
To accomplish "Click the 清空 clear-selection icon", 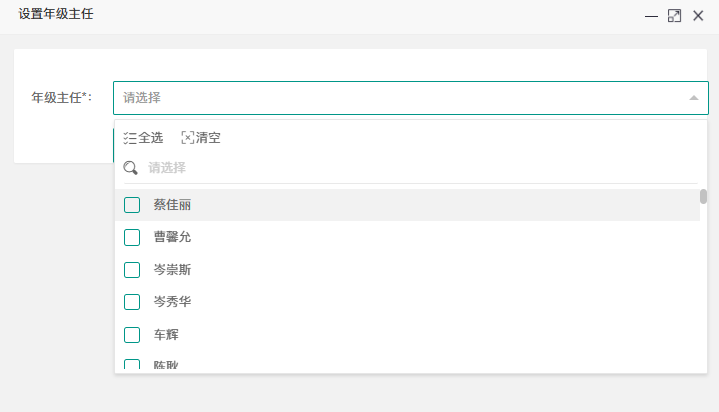I will 187,138.
